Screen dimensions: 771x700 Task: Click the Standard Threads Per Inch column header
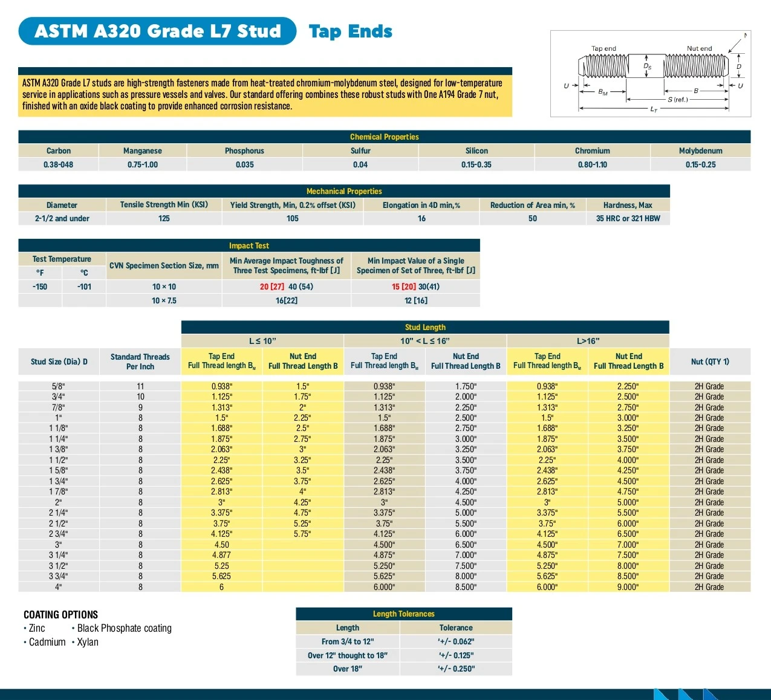tap(140, 361)
